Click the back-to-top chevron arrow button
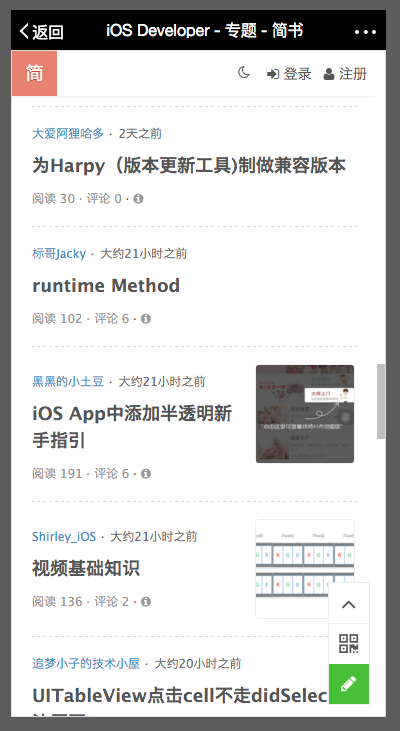 point(349,603)
